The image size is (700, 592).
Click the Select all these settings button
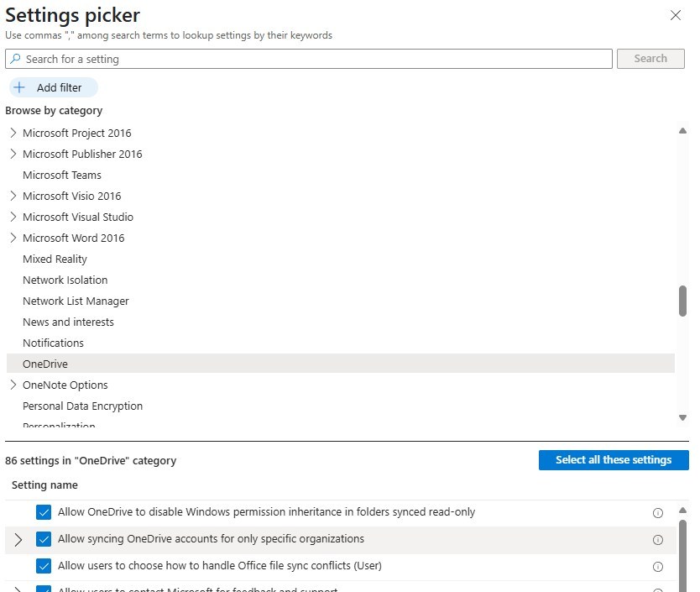(x=614, y=459)
